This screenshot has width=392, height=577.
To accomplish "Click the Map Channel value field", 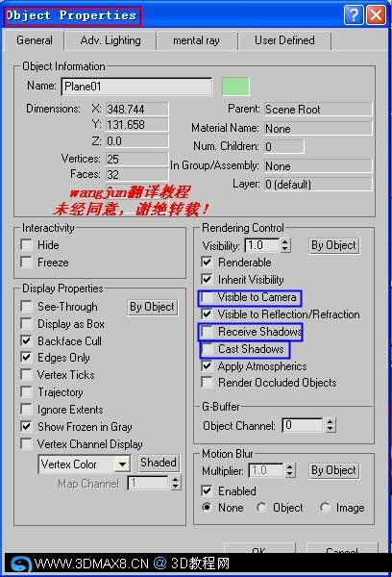I will point(148,483).
